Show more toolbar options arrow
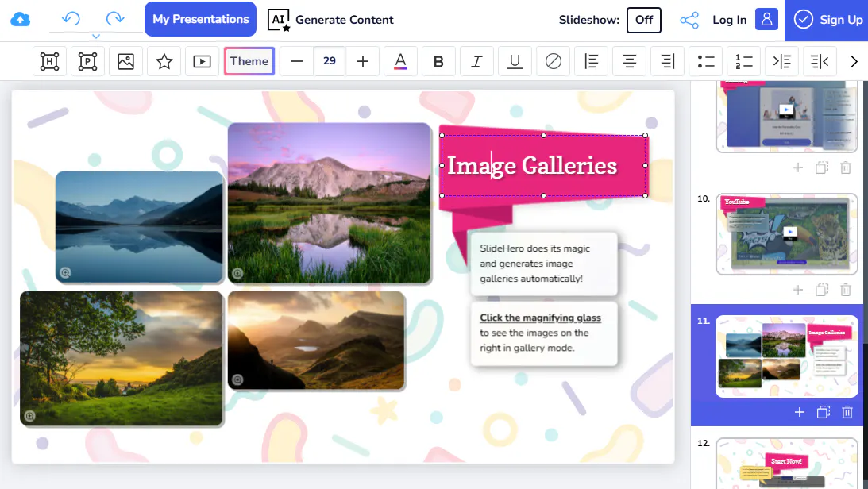 click(x=854, y=61)
